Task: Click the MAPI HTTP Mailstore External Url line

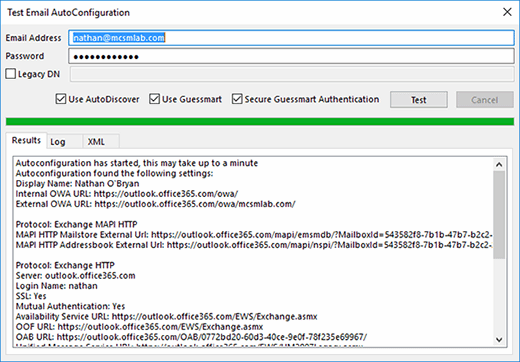Action: click(254, 235)
